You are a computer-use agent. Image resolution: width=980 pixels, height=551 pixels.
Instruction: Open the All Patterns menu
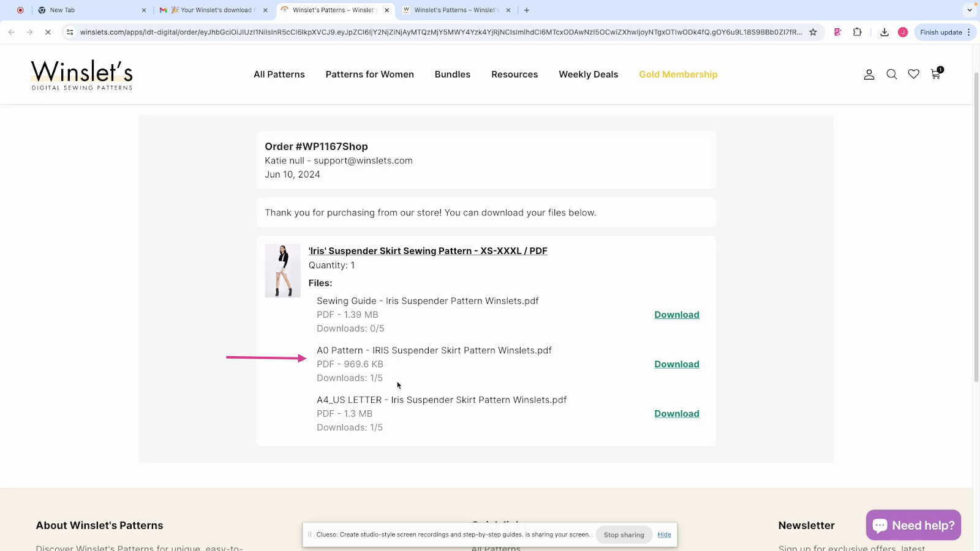(x=279, y=74)
